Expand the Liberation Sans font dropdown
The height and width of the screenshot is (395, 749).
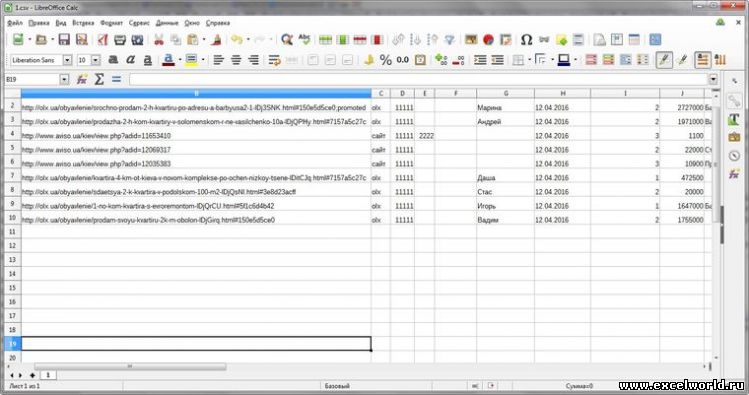click(x=67, y=60)
